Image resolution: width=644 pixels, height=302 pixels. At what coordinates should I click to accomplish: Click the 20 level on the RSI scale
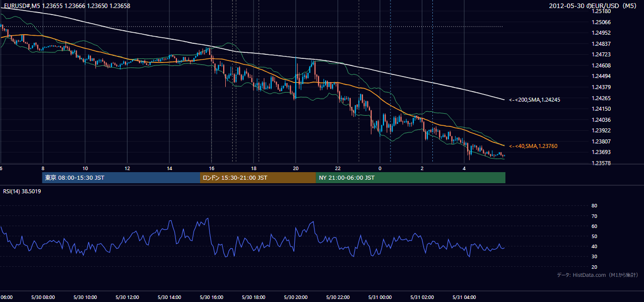[594, 267]
